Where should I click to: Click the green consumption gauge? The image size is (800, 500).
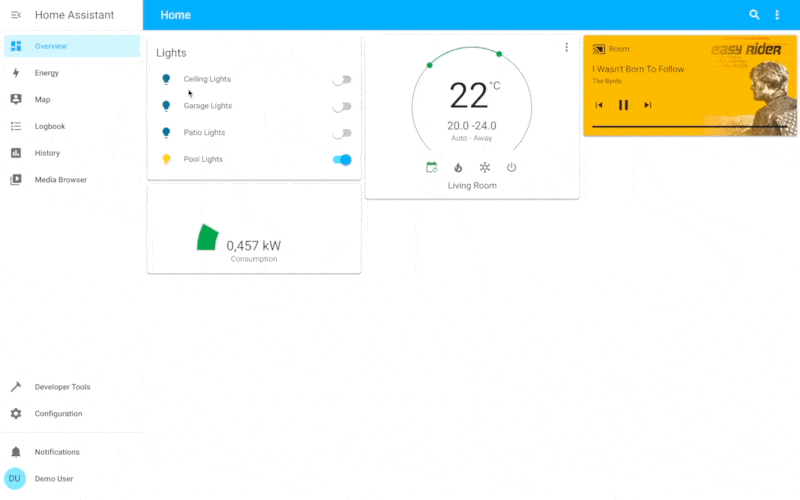coord(208,237)
